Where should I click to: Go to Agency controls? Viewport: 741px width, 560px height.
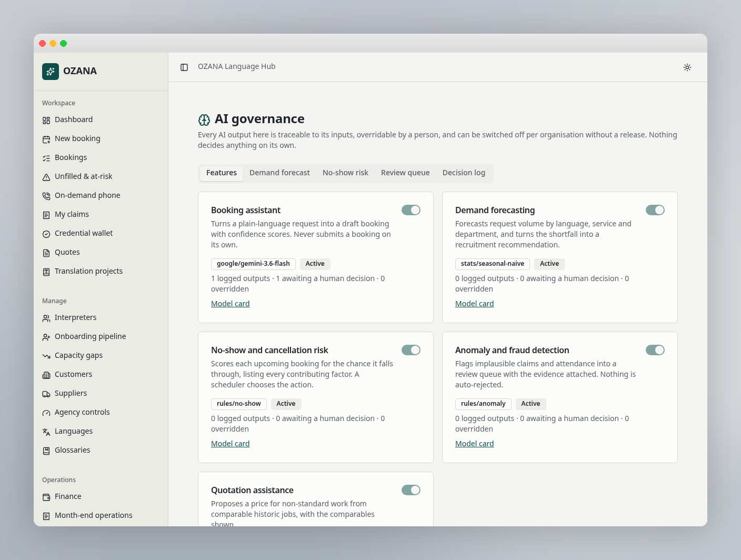(101, 413)
